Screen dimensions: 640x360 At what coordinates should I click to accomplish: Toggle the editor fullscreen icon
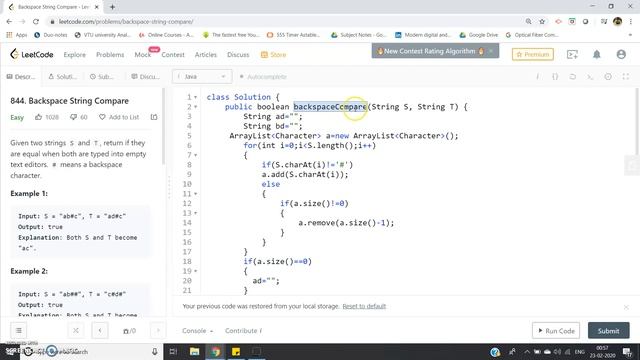tap(626, 77)
